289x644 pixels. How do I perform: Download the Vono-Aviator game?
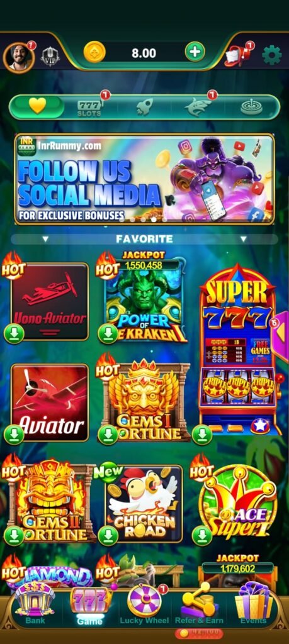14,335
